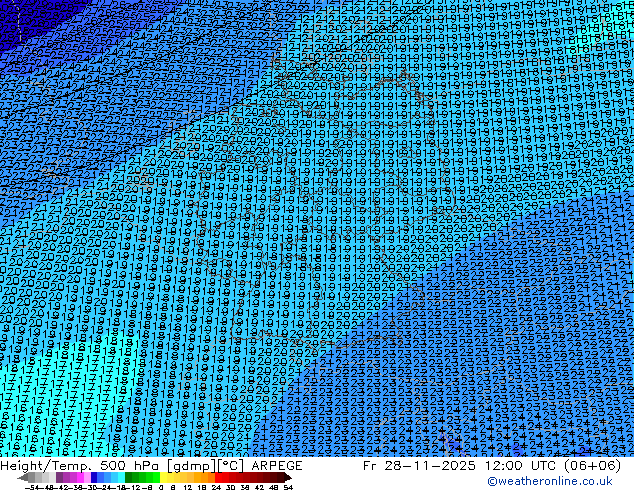Click the 'Height/Temp.' title text
The width and height of the screenshot is (634, 490).
coord(48,465)
